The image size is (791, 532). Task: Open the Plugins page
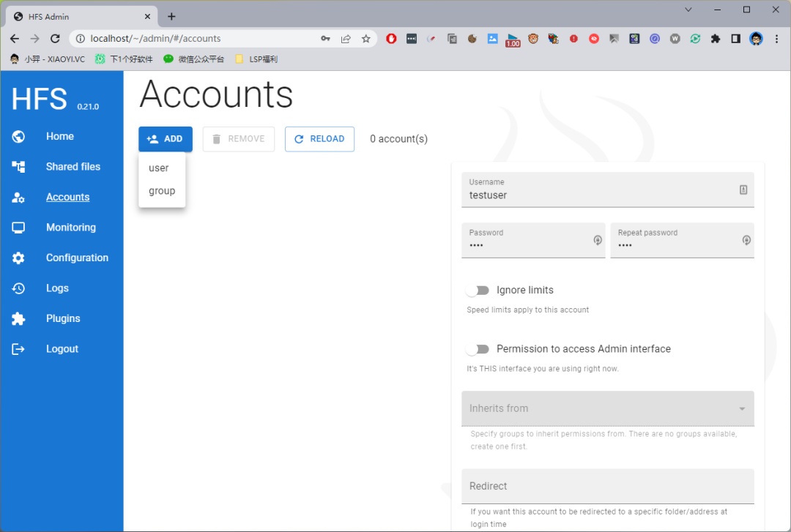pyautogui.click(x=63, y=318)
